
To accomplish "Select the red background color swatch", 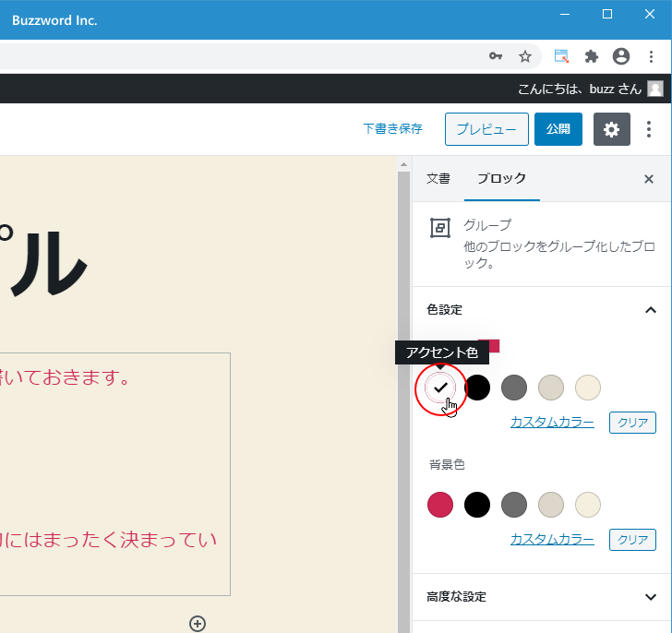I will tap(440, 504).
